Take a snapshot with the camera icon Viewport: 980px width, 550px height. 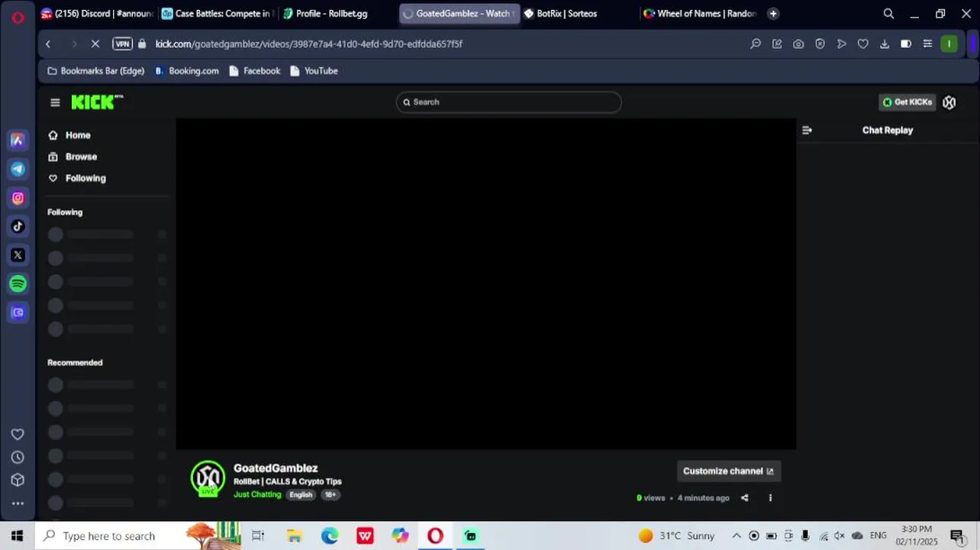pos(798,44)
